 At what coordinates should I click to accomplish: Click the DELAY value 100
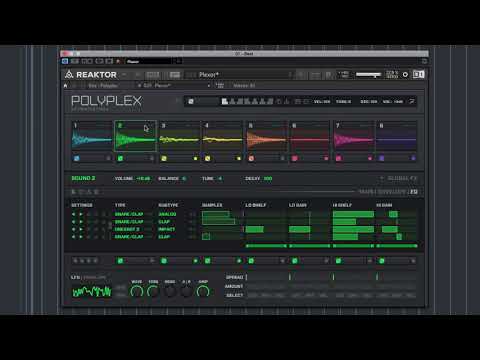[x=268, y=179]
